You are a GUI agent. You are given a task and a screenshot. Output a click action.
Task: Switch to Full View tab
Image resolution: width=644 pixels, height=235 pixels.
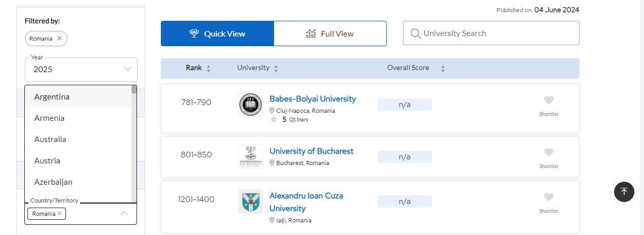pyautogui.click(x=330, y=33)
